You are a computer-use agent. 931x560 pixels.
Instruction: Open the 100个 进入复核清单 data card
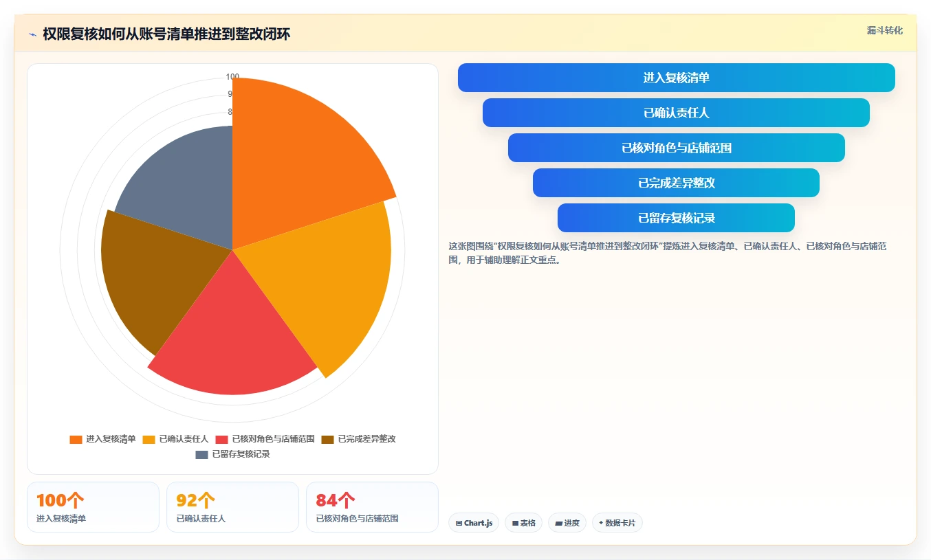click(93, 507)
